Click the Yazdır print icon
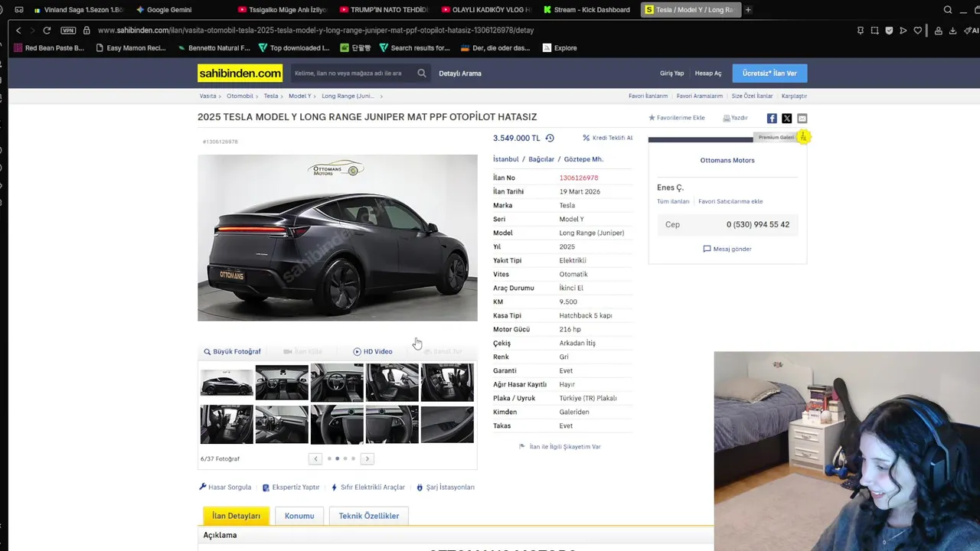The width and height of the screenshot is (980, 551). click(x=727, y=118)
